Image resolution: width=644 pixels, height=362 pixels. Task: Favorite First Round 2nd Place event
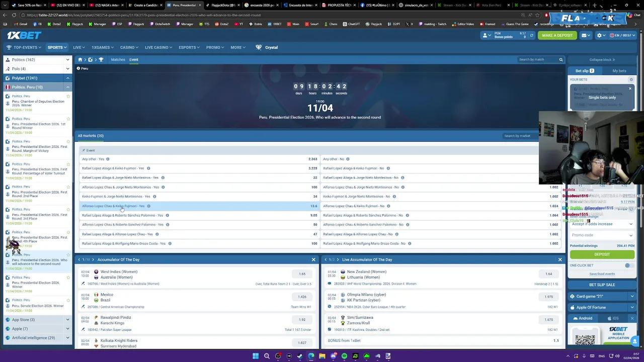click(x=68, y=187)
